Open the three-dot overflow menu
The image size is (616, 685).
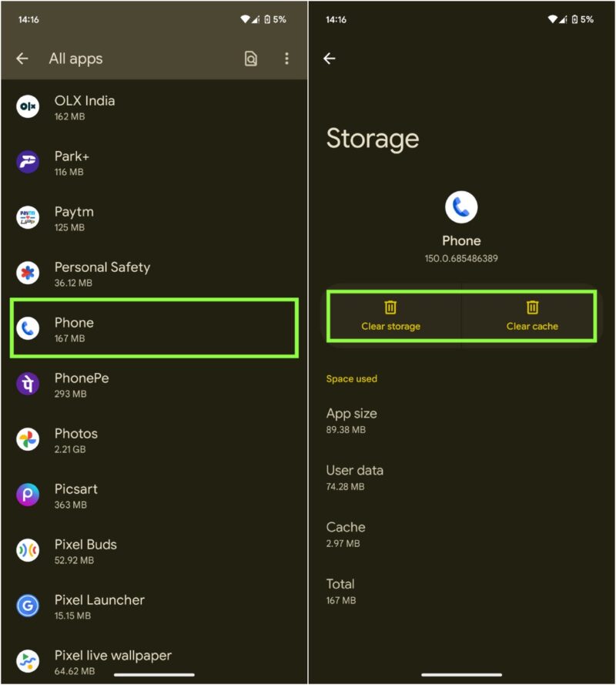point(286,59)
